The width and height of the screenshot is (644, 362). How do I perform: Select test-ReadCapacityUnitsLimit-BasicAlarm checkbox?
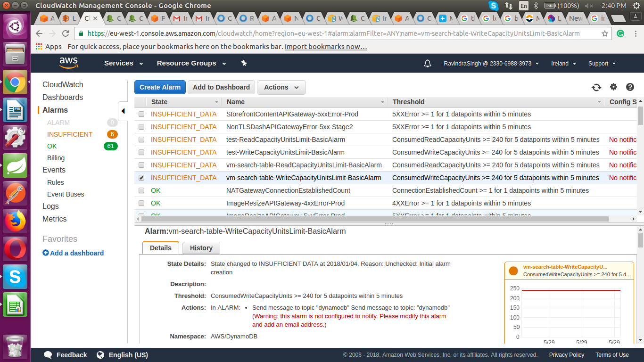(141, 140)
